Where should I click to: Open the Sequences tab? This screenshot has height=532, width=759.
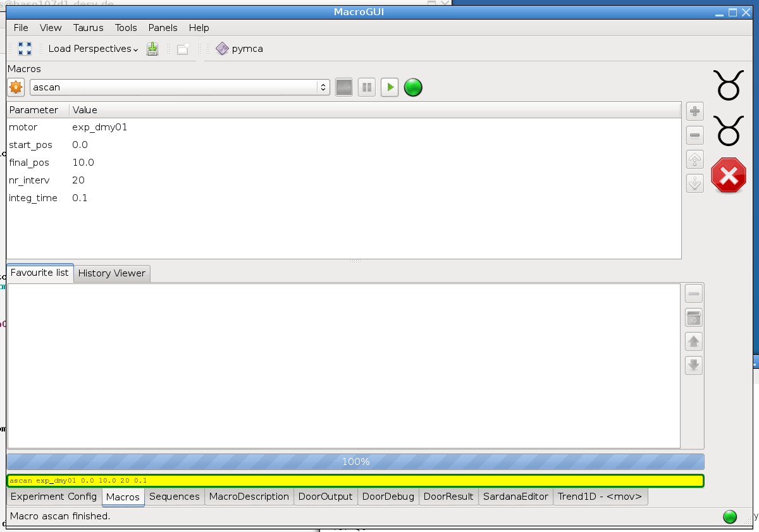[175, 497]
